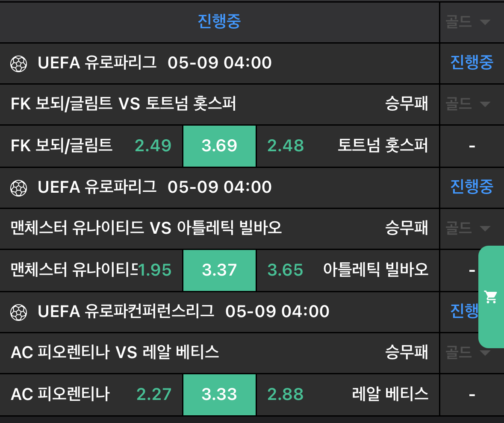The height and width of the screenshot is (423, 504).
Task: Select the 진행중 header tab
Action: click(219, 21)
